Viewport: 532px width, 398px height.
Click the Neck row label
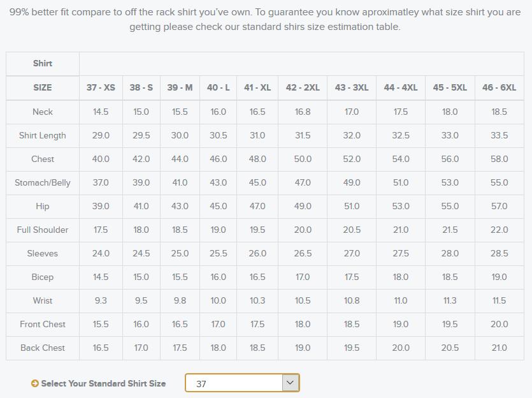coord(43,112)
